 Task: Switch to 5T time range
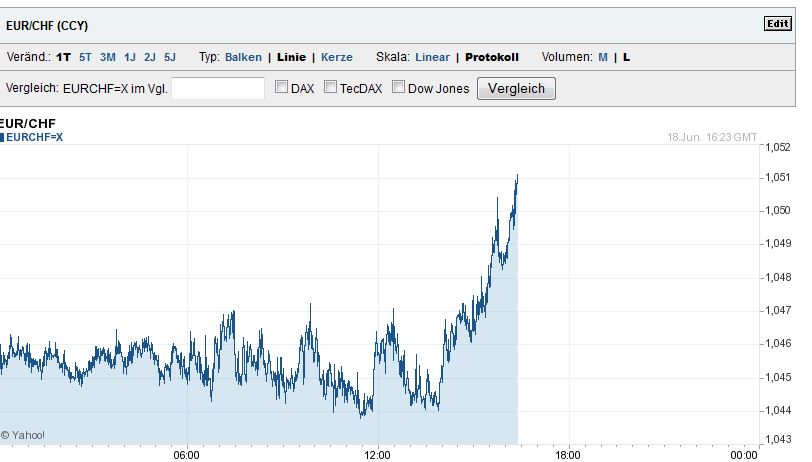85,57
